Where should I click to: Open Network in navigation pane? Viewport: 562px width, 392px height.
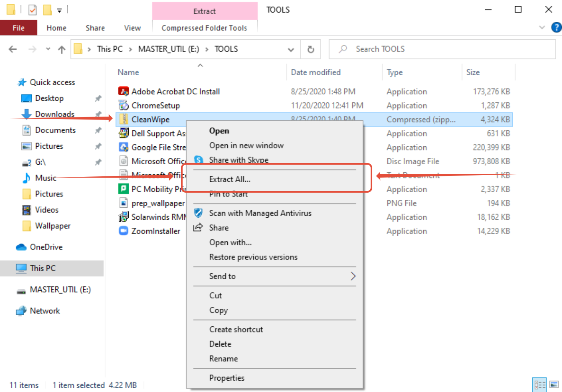click(x=38, y=311)
